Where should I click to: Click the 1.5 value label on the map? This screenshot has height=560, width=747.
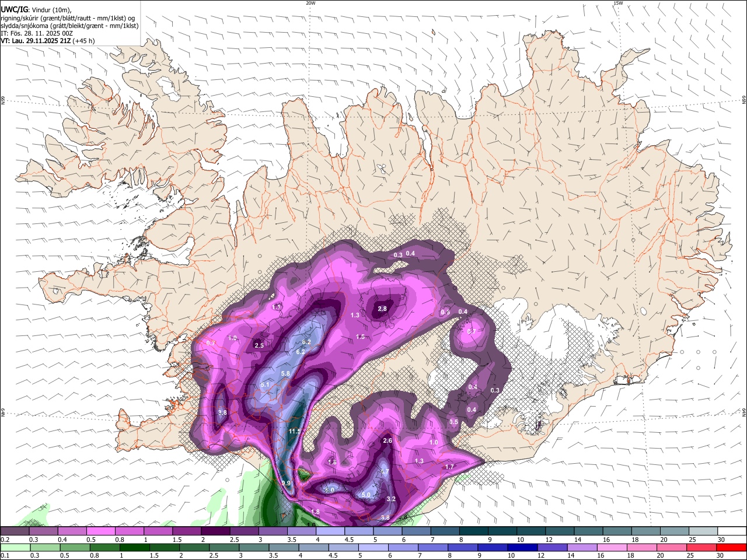(361, 337)
